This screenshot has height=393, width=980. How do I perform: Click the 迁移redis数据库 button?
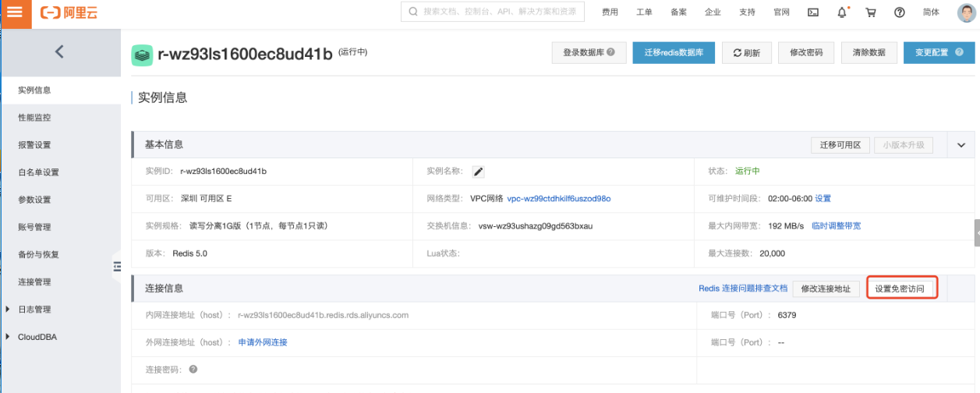[x=674, y=52]
